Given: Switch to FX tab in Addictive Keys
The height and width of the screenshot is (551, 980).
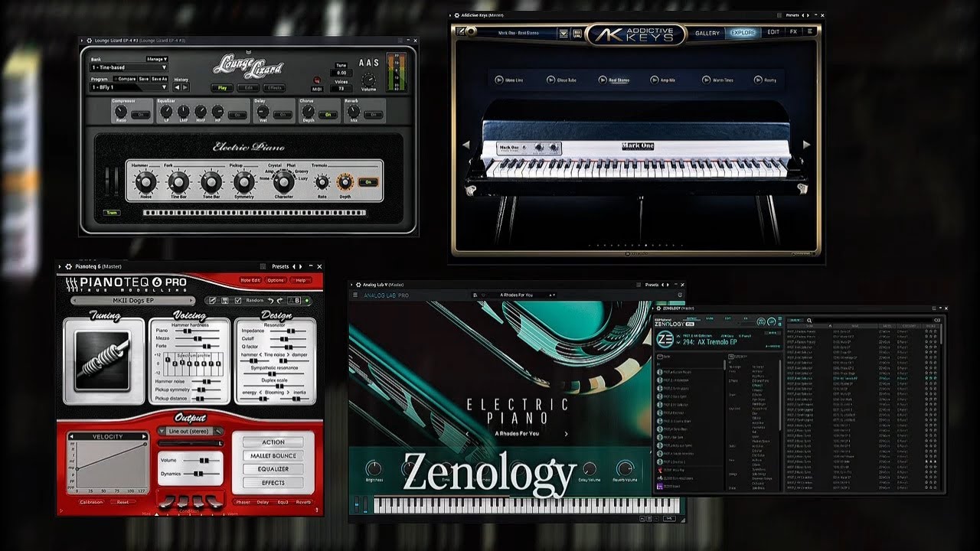Looking at the screenshot, I should click(x=793, y=33).
